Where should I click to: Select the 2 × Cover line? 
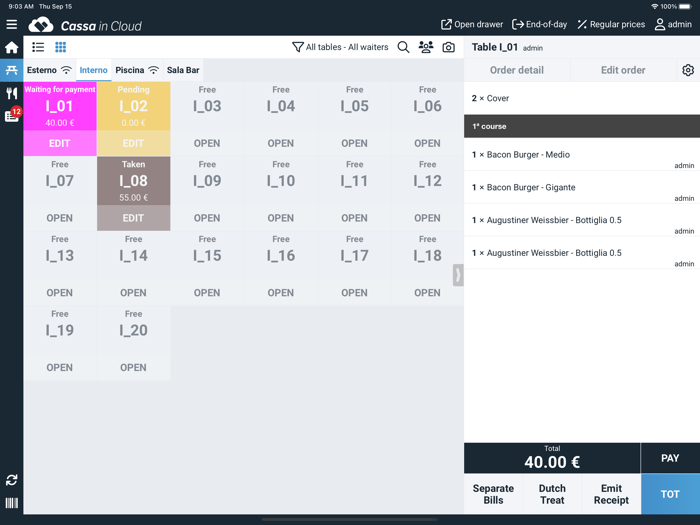pyautogui.click(x=582, y=98)
